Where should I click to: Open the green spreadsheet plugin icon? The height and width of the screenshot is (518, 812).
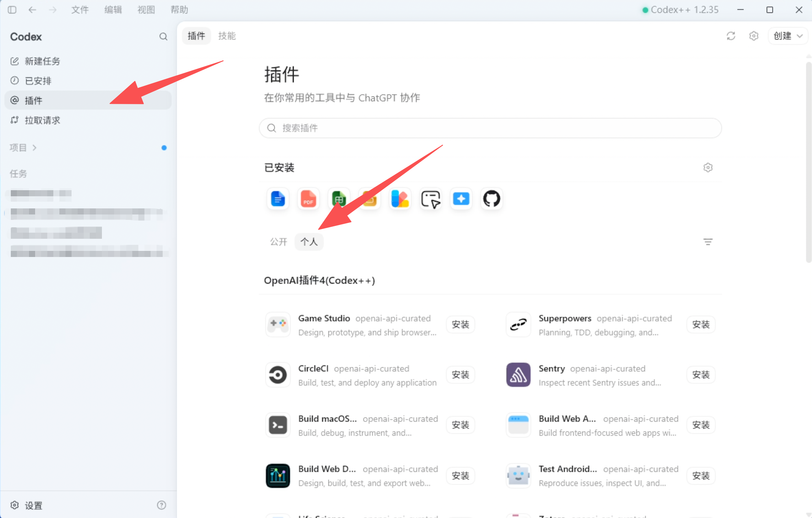pos(339,199)
